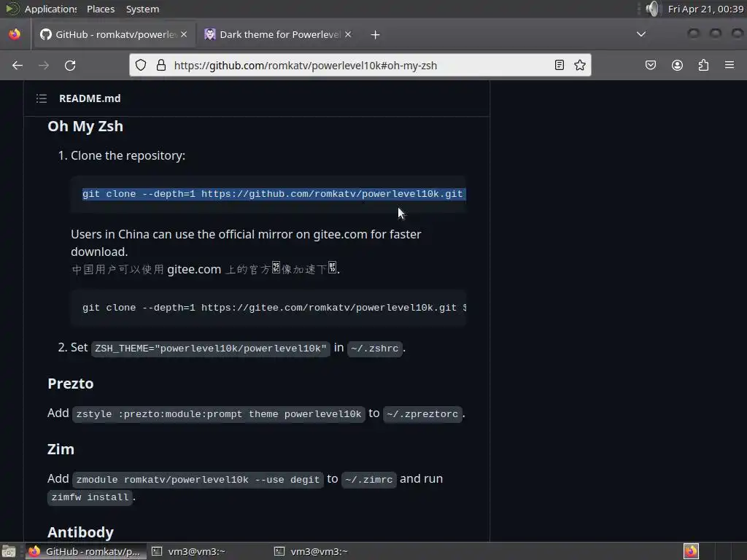This screenshot has width=747, height=560.
Task: Click the zstyle prezto module code snippet
Action: pyautogui.click(x=219, y=414)
